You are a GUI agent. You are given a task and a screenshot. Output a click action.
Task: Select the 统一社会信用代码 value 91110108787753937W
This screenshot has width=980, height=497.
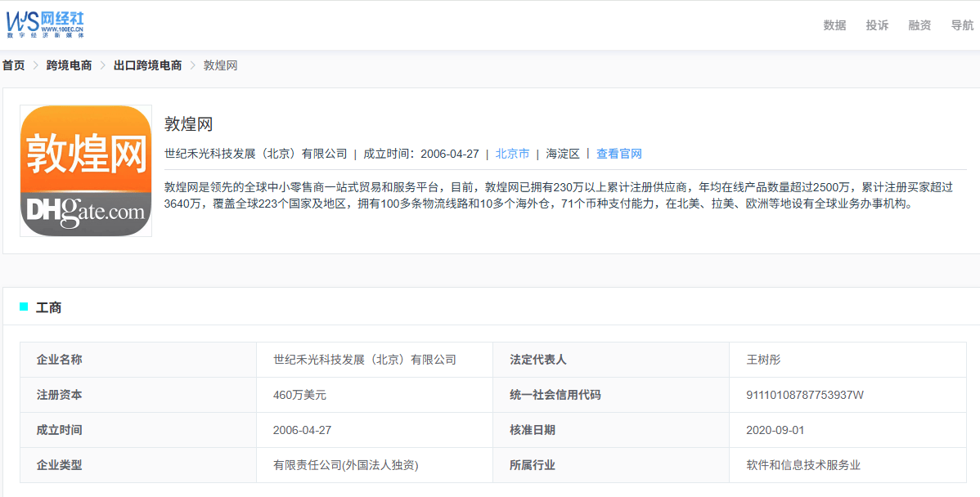[805, 395]
